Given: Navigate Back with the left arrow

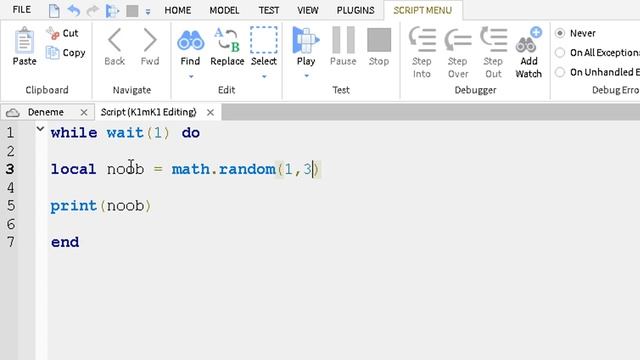Looking at the screenshot, I should [x=115, y=40].
